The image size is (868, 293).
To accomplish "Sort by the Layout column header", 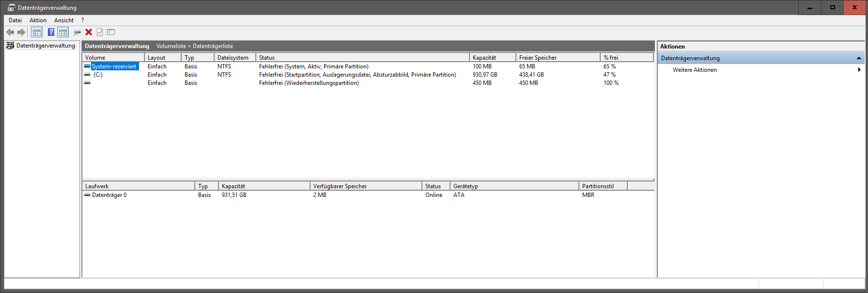I will pos(163,57).
